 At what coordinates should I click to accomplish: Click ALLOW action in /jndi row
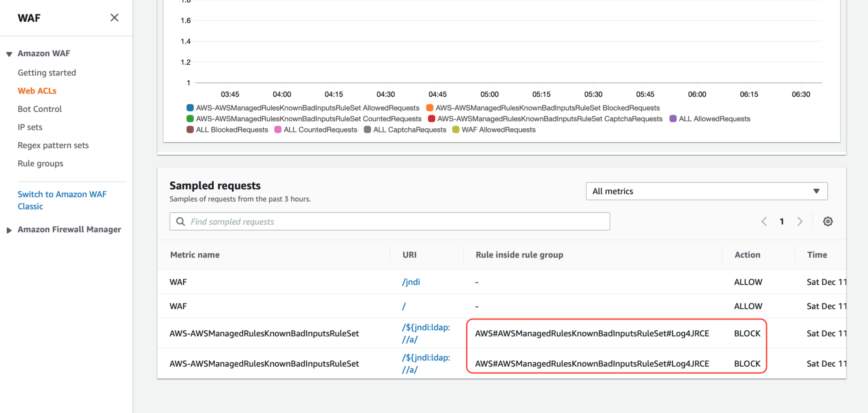click(x=748, y=282)
